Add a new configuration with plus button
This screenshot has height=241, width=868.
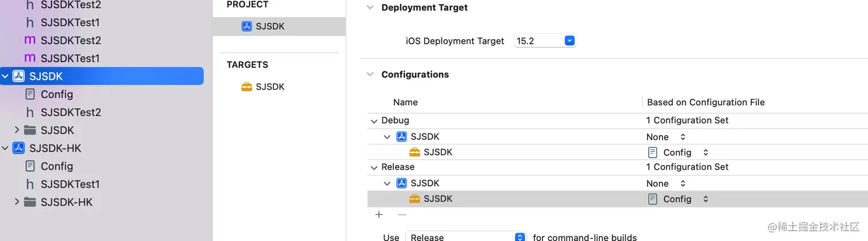click(379, 215)
